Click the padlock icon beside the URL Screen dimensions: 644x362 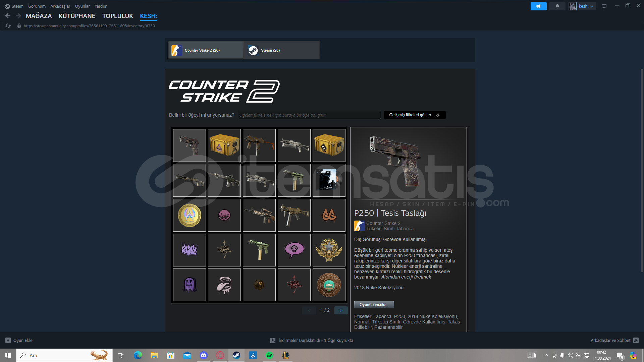tap(19, 26)
